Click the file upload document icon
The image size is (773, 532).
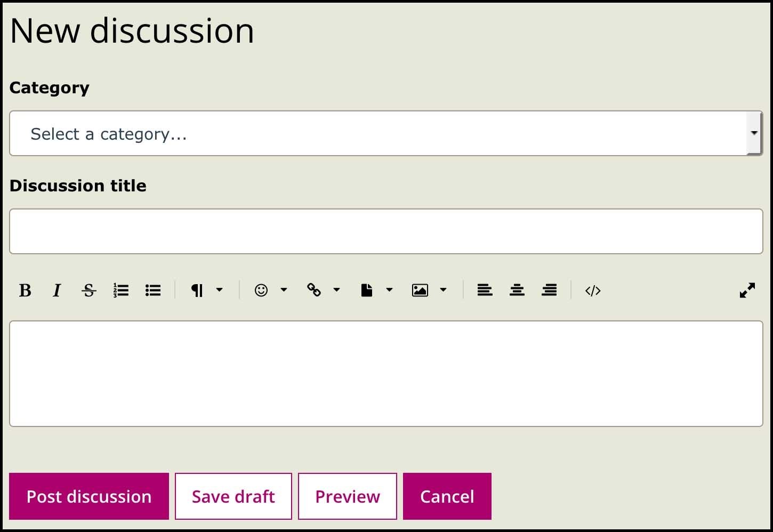click(x=367, y=290)
